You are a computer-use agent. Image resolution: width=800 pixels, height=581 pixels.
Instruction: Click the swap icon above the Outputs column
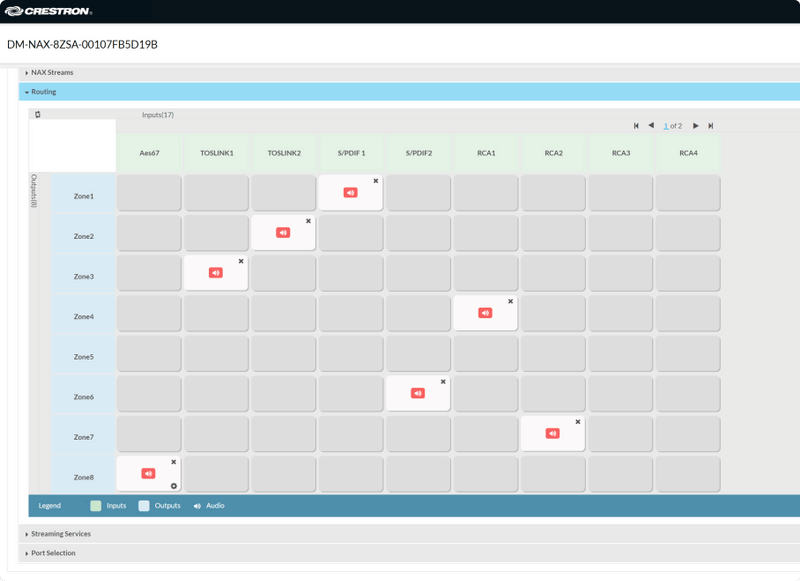38,115
